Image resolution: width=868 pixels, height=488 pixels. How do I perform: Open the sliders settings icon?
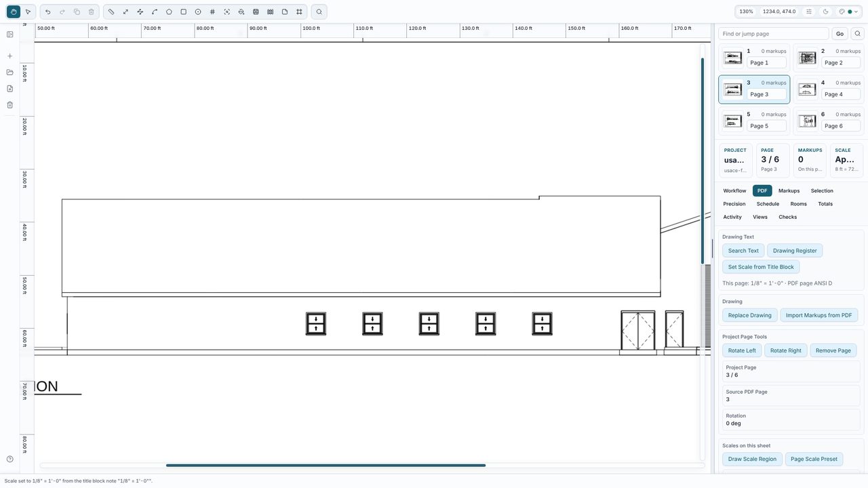(809, 12)
